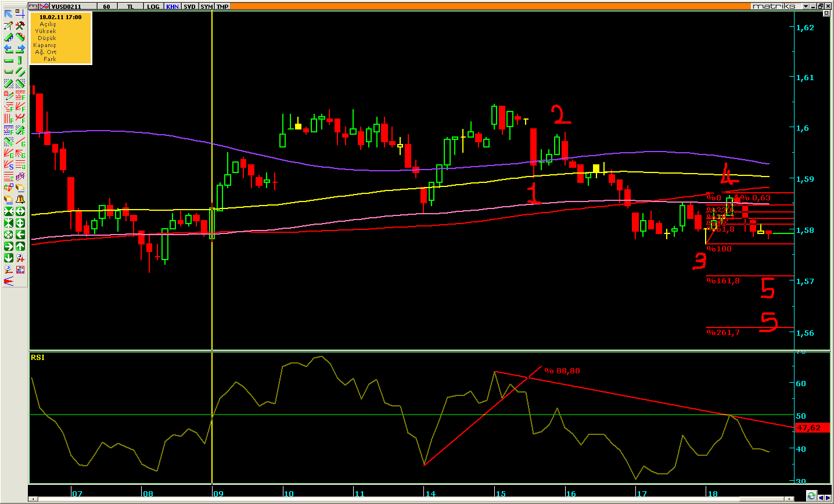Click the TL currency button
This screenshot has height=504, width=834.
coord(130,6)
